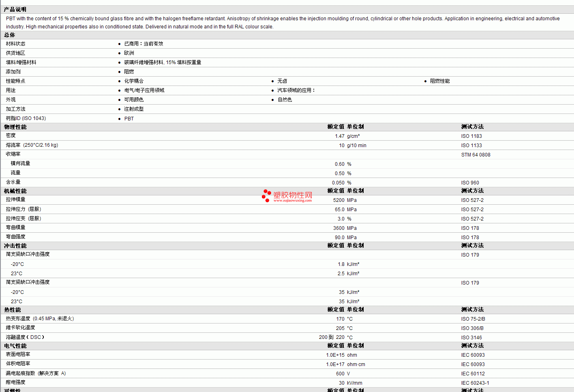The height and width of the screenshot is (392, 574).
Task: Click the 性能特点 label
Action: (15, 81)
